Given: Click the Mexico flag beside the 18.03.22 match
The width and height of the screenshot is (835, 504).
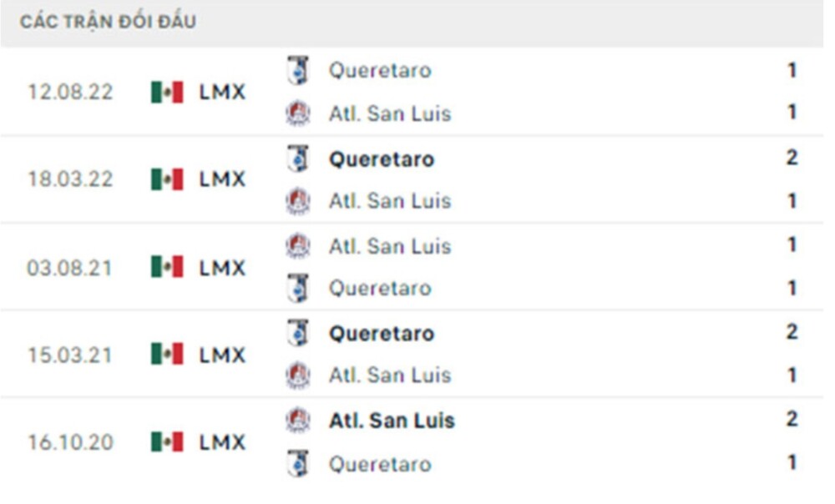Looking at the screenshot, I should pos(167,179).
